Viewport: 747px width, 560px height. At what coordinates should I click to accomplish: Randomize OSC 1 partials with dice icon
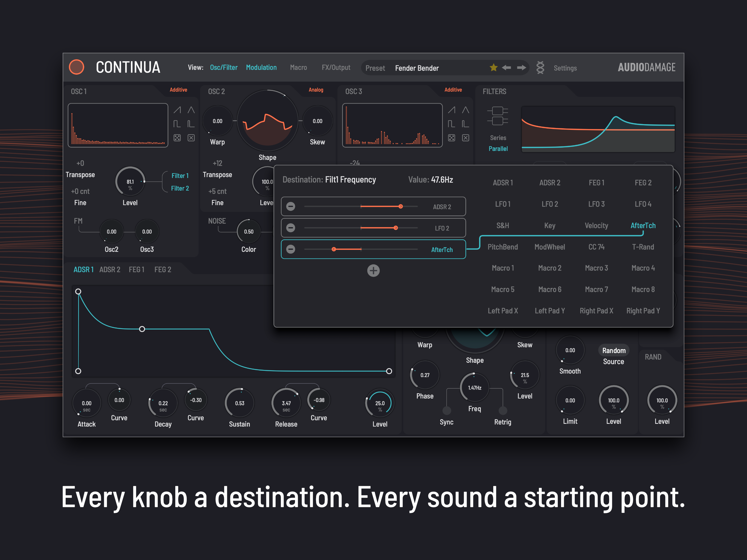coord(177,138)
